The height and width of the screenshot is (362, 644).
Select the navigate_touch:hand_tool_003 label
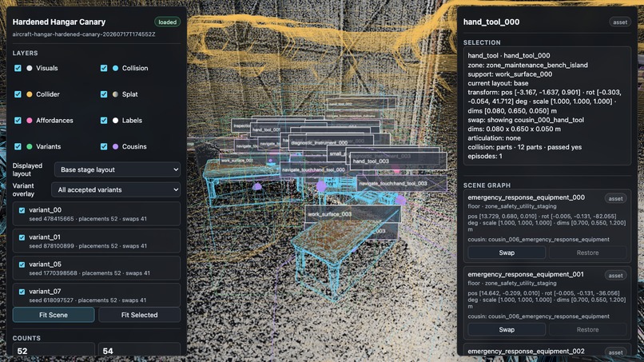click(x=401, y=183)
